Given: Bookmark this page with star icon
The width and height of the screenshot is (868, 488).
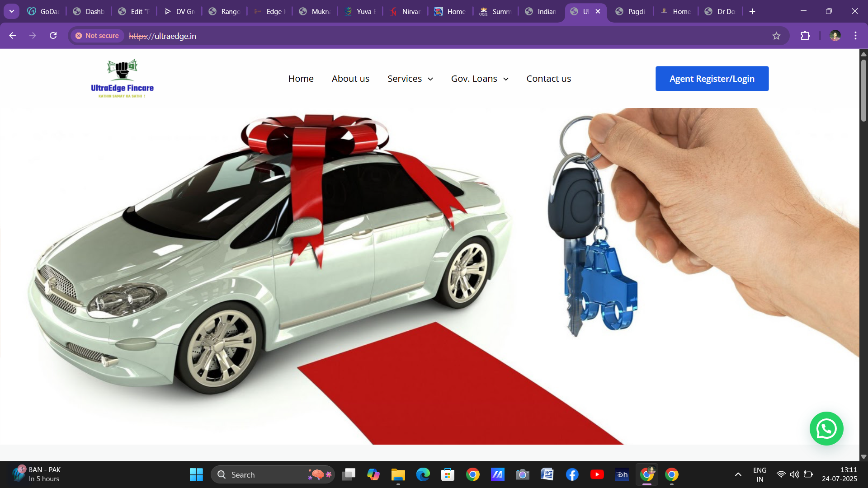Looking at the screenshot, I should (x=776, y=36).
